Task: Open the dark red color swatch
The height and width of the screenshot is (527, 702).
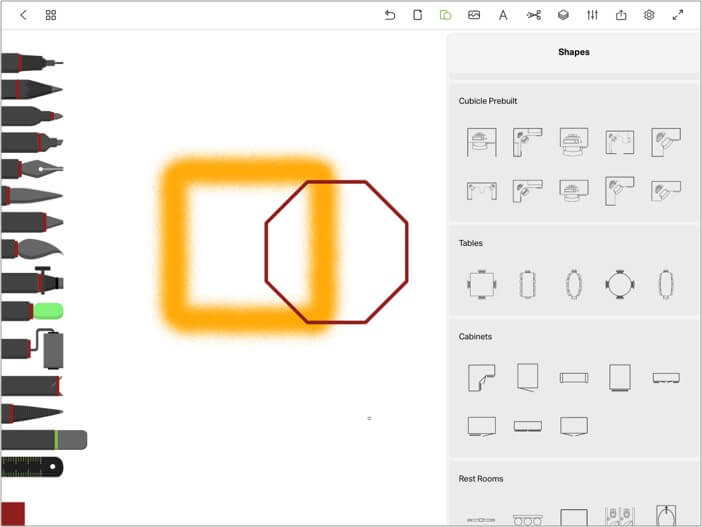Action: [13, 514]
